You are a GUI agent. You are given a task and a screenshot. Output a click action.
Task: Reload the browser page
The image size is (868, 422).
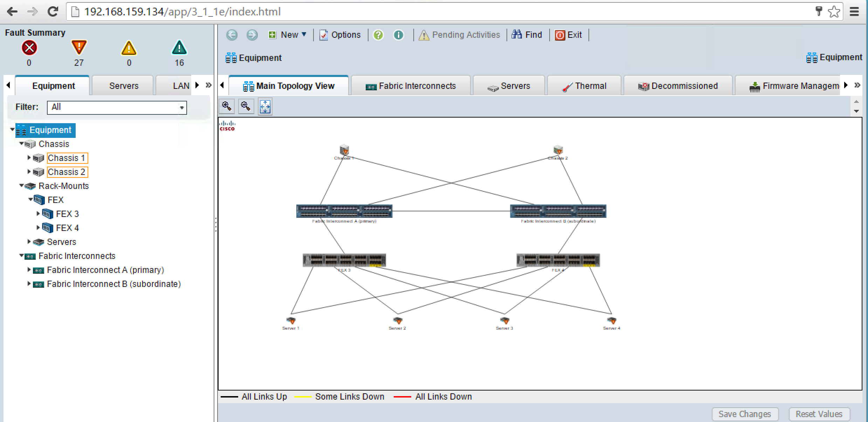click(53, 12)
